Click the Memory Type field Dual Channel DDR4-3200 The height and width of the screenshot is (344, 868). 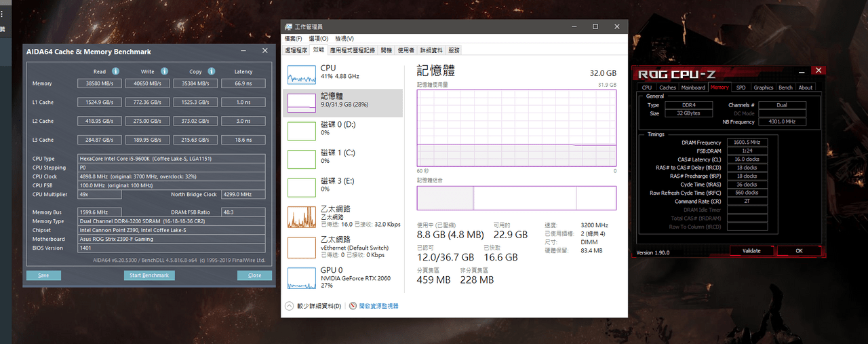coord(172,221)
